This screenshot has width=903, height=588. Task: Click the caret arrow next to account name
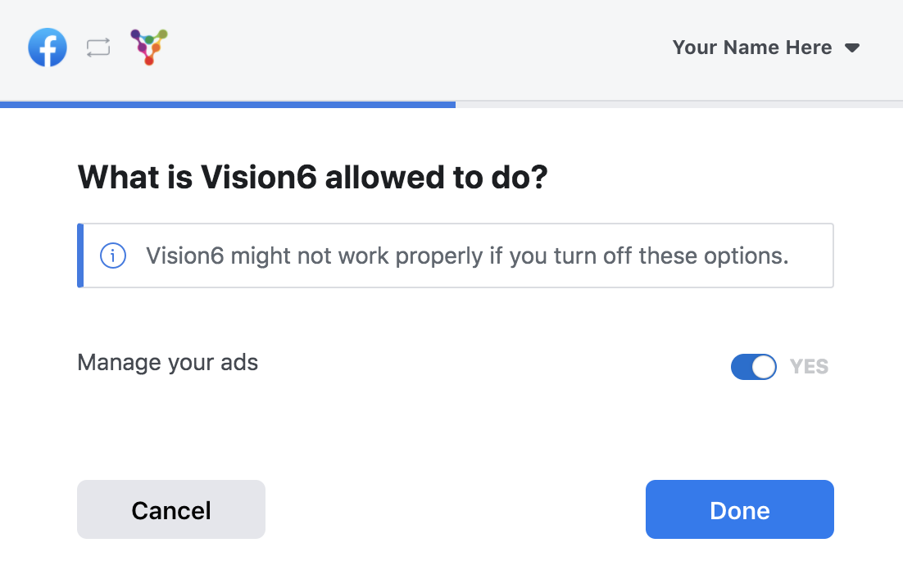tap(852, 47)
